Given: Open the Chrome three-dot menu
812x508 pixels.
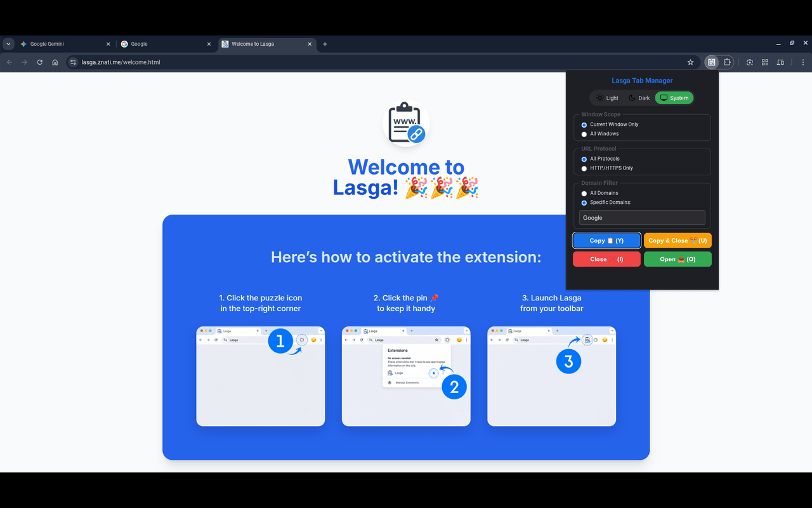Looking at the screenshot, I should click(x=803, y=62).
